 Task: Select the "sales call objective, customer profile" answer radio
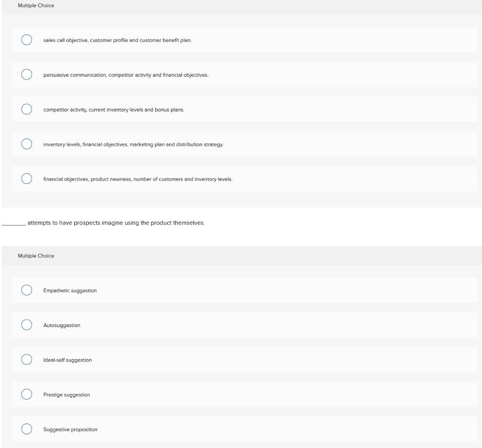pos(27,40)
